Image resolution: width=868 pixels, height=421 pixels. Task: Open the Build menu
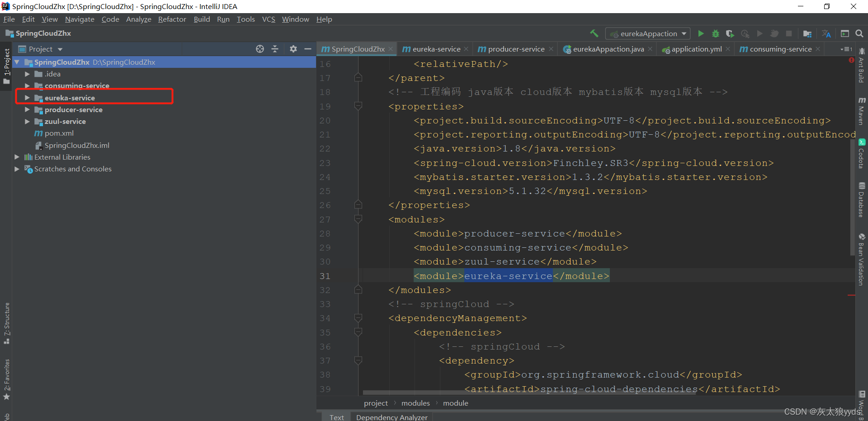(x=202, y=19)
